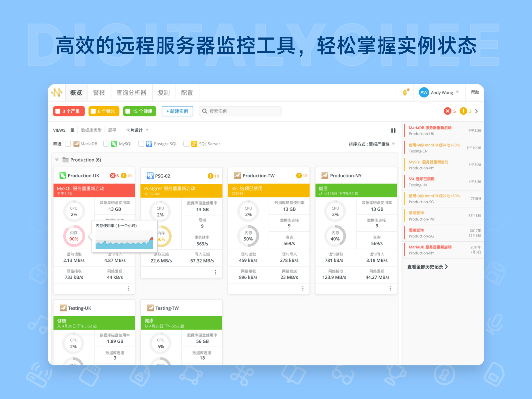
Task: Check the MySQL filter checkbox
Action: pyautogui.click(x=106, y=144)
